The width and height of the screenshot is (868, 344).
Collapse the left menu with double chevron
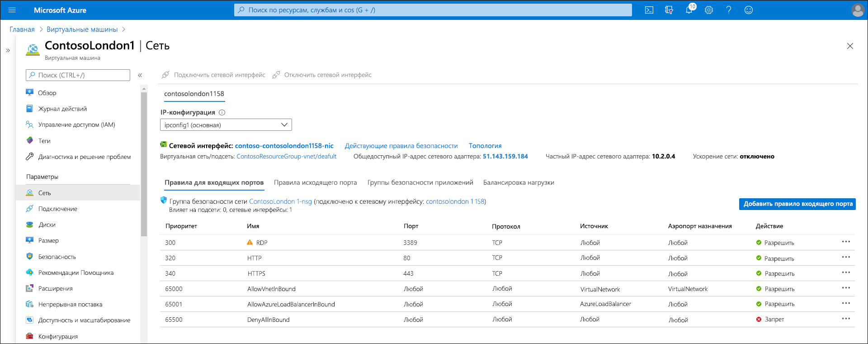pos(140,75)
